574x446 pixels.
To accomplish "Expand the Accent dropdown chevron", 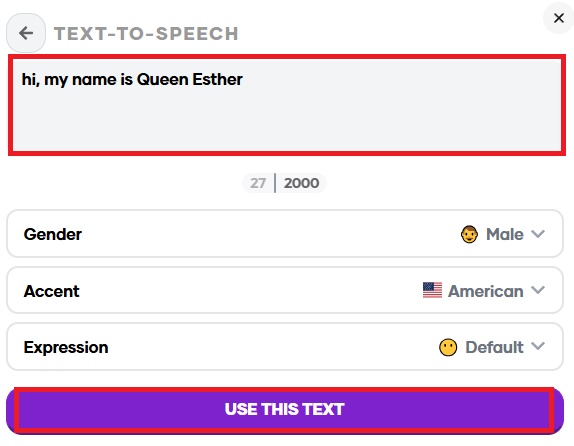I will 538,290.
